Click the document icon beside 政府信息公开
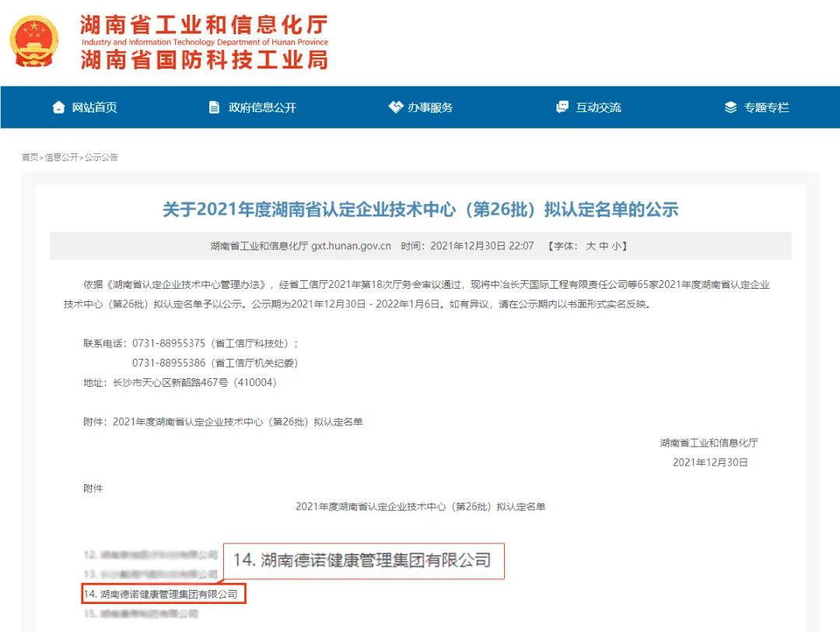840x632 pixels. click(x=215, y=107)
